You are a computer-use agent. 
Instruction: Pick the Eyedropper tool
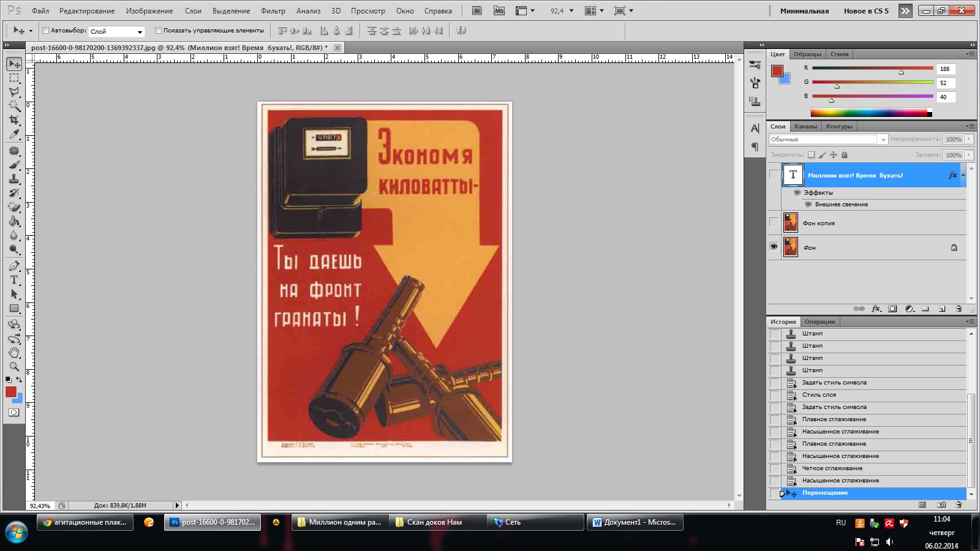[x=14, y=135]
